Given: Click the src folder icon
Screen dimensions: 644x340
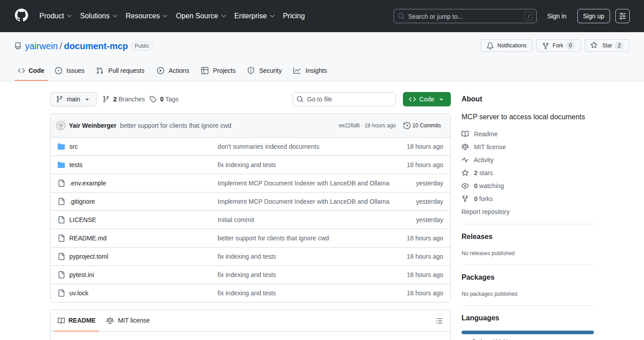Looking at the screenshot, I should click(61, 147).
